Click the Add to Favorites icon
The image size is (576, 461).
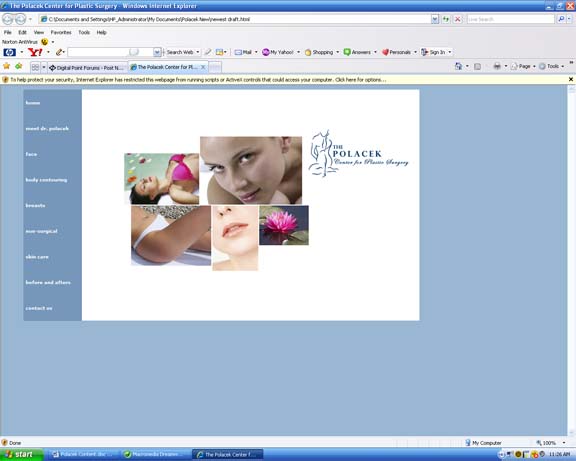[19, 66]
